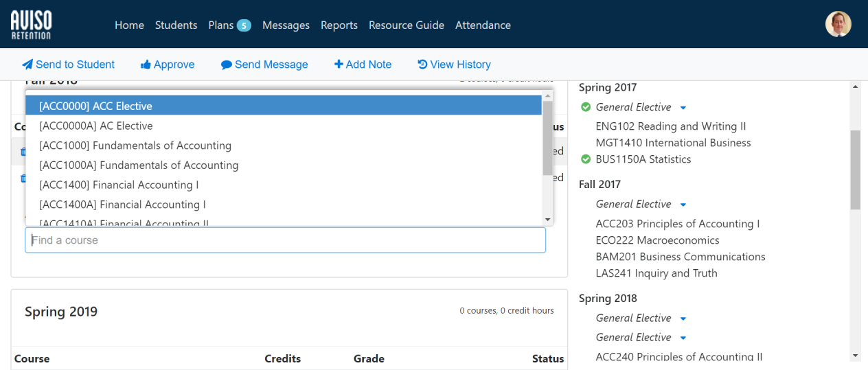
Task: Pick [ACC1400] Financial Accounting I
Action: tap(284, 185)
